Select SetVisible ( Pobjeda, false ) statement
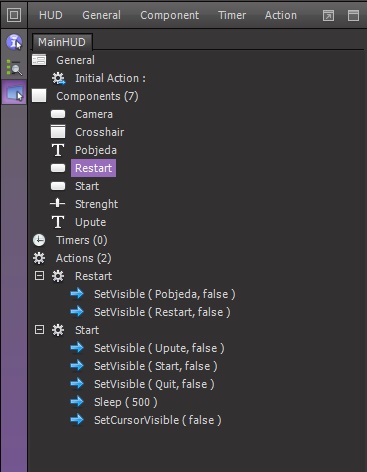The image size is (367, 472). 165,294
